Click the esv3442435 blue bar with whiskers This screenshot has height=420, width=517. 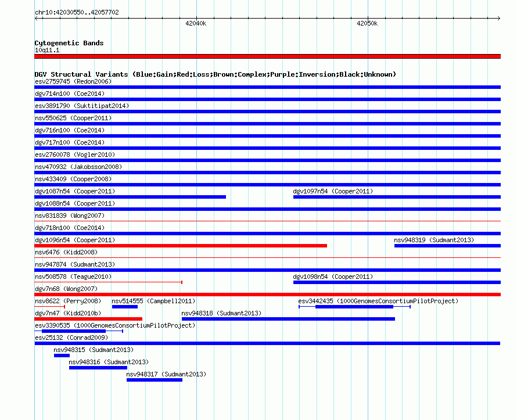[x=354, y=307]
